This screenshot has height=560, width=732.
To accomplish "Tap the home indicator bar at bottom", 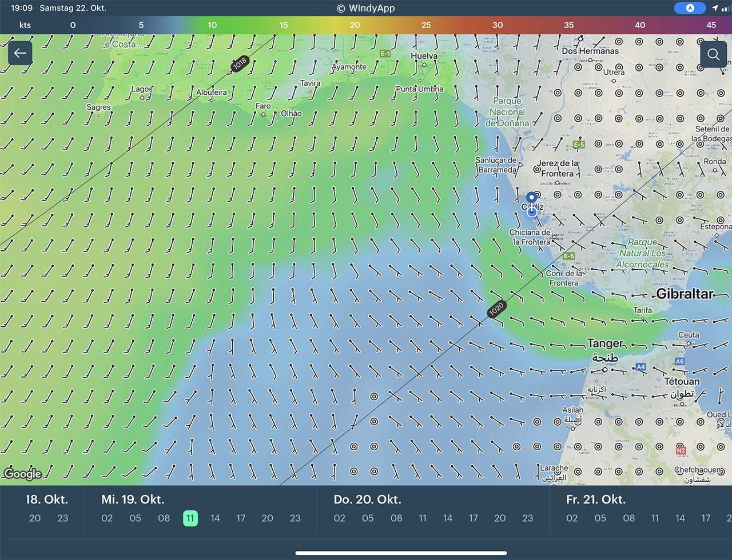I will coord(401,553).
